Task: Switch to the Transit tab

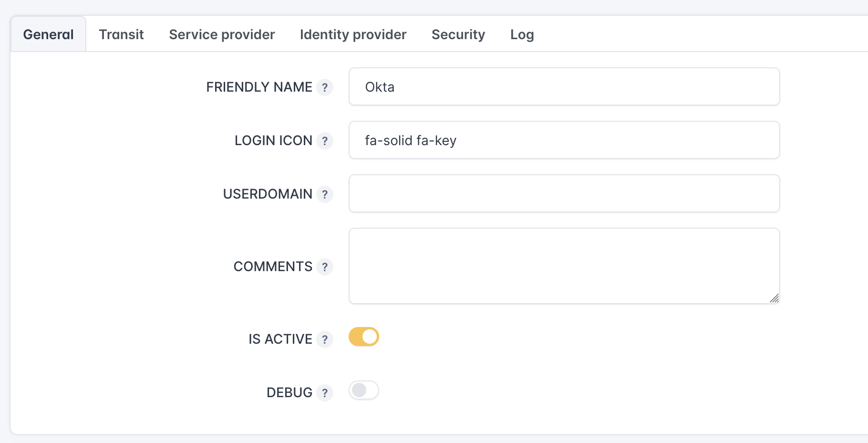Action: click(121, 34)
